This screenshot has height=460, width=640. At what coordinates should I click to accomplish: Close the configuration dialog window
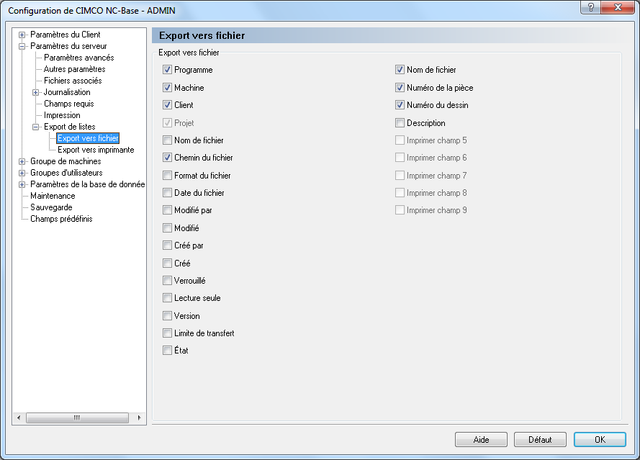tap(618, 7)
